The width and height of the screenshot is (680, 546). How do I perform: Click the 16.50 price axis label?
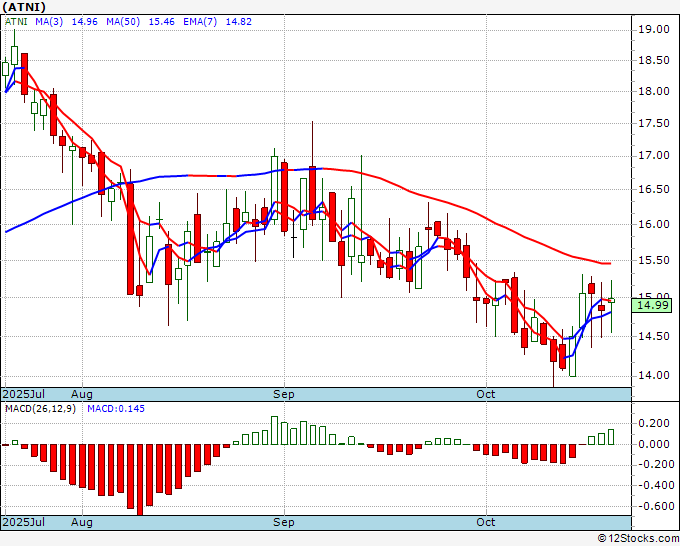point(654,190)
